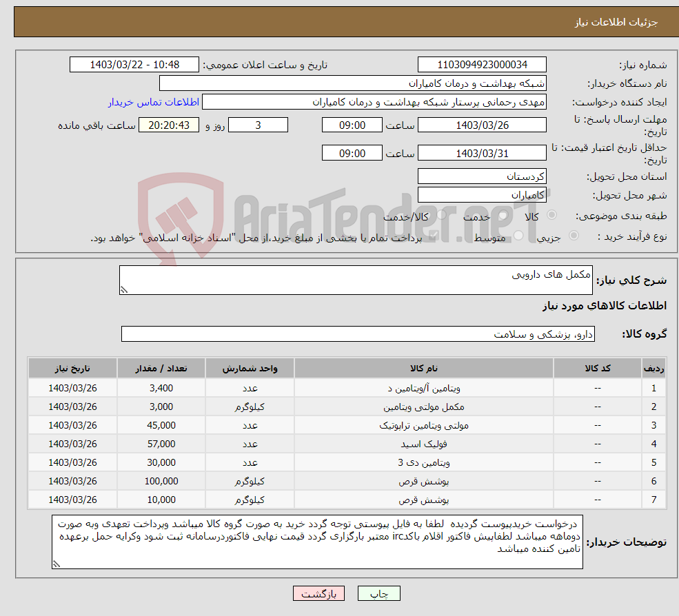Viewport: 679px width, 616px height.
Task: Click item name مولتی ویتامین ترابوتیک
Action: (424, 426)
